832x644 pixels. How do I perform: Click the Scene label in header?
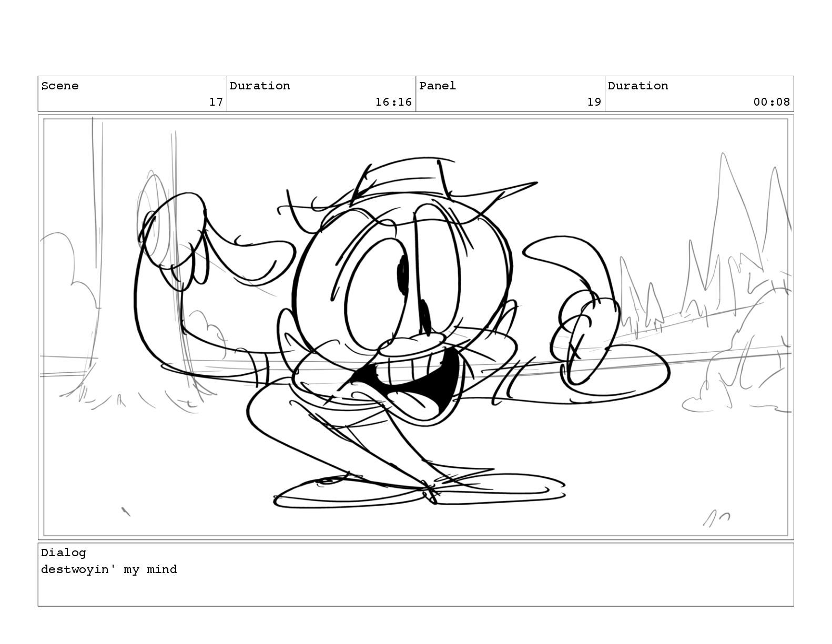click(60, 86)
